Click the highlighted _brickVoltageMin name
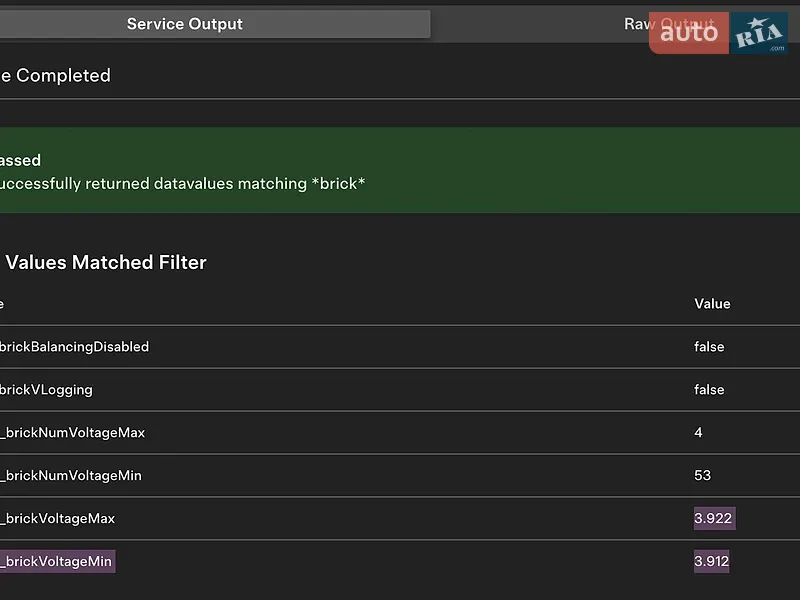 click(58, 561)
